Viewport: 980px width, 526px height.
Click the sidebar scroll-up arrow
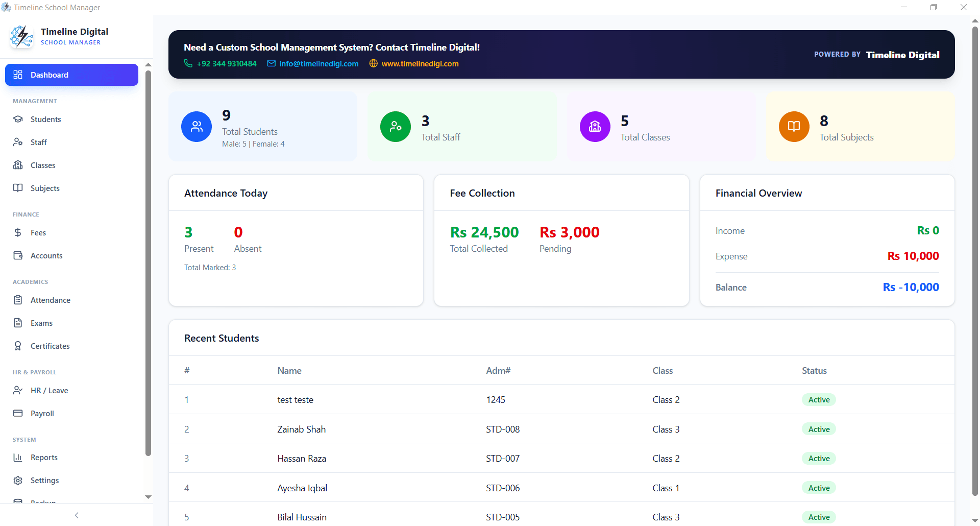click(148, 64)
